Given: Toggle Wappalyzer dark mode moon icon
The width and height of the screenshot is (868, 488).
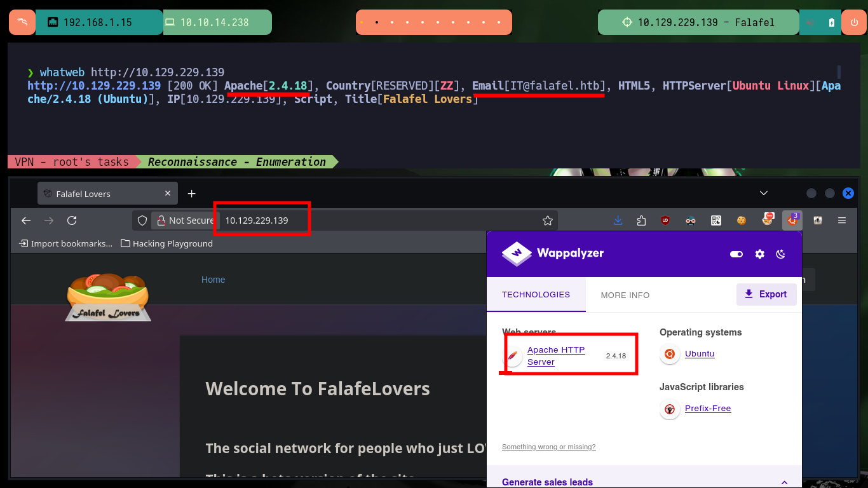Looking at the screenshot, I should tap(781, 254).
